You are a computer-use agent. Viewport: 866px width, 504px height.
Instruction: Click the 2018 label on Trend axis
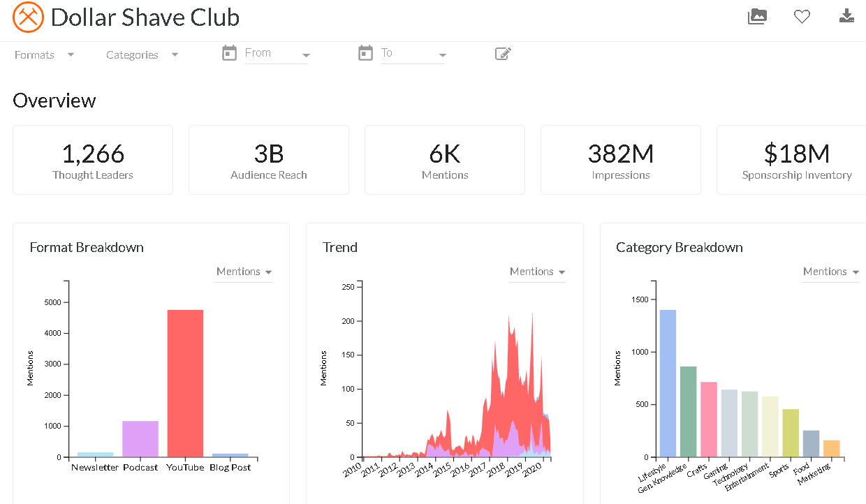click(x=497, y=469)
